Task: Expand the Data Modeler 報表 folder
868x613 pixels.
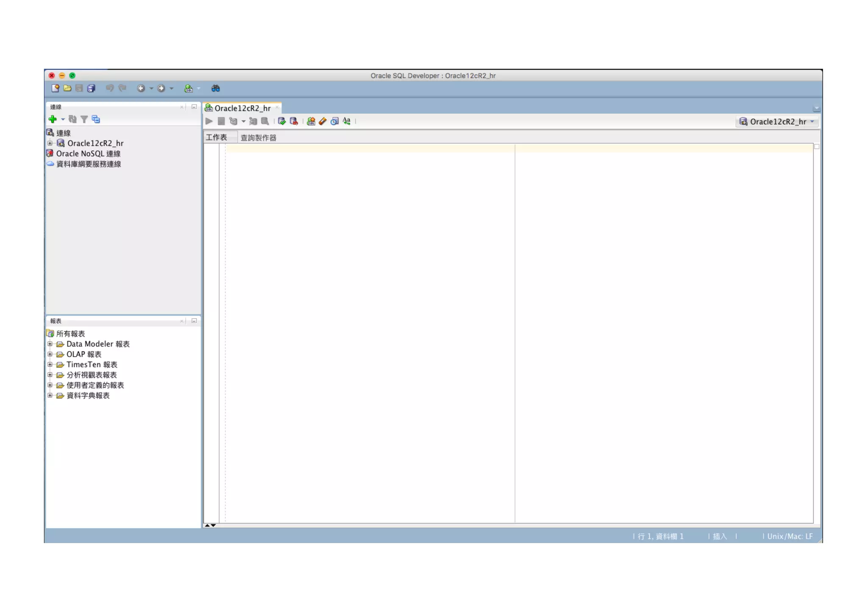Action: [50, 344]
